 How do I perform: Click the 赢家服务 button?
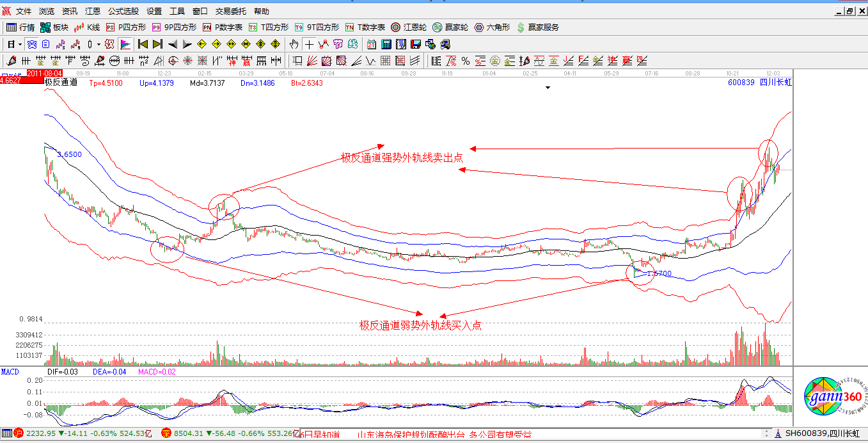pyautogui.click(x=537, y=28)
